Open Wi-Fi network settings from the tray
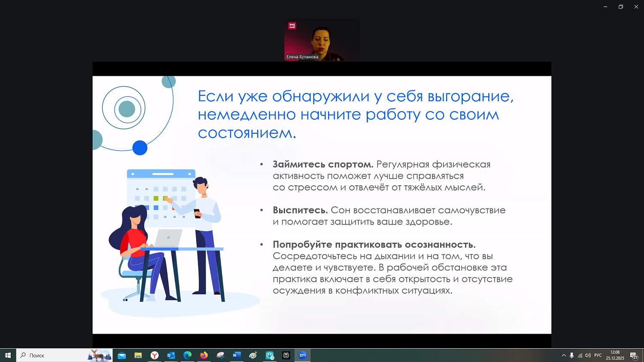Viewport: 644px width, 362px height. pyautogui.click(x=580, y=355)
